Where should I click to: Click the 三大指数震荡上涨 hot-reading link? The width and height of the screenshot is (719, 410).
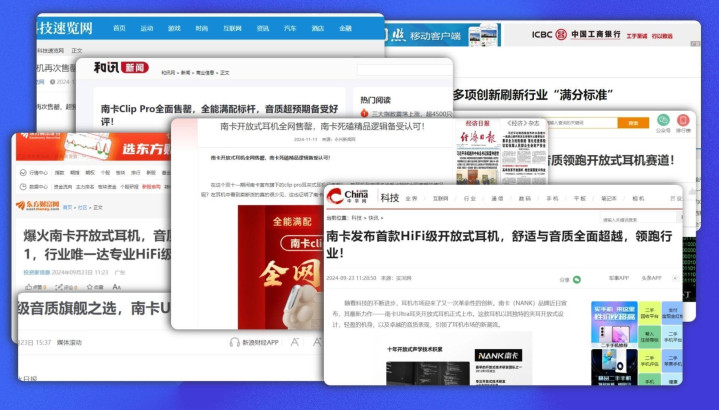[411, 114]
